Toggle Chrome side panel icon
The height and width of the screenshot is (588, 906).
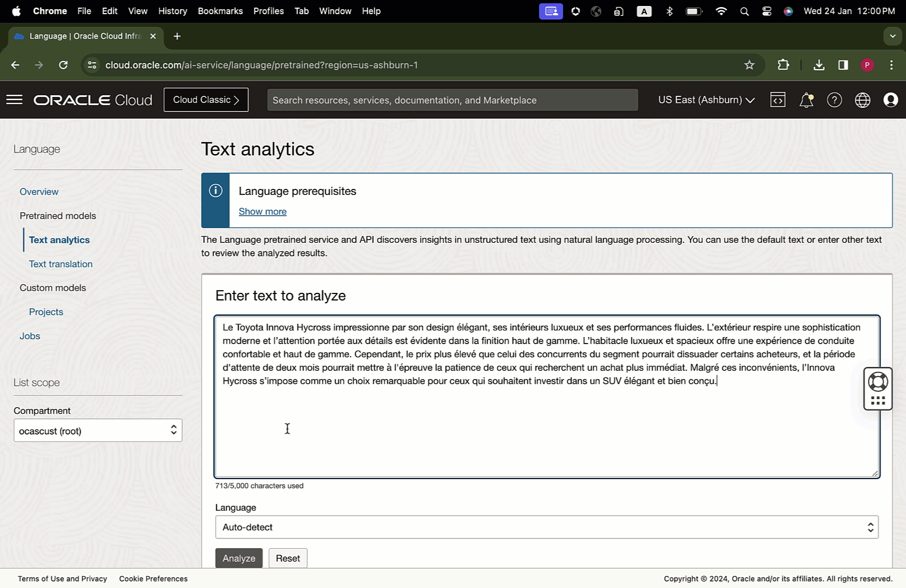[x=843, y=65]
